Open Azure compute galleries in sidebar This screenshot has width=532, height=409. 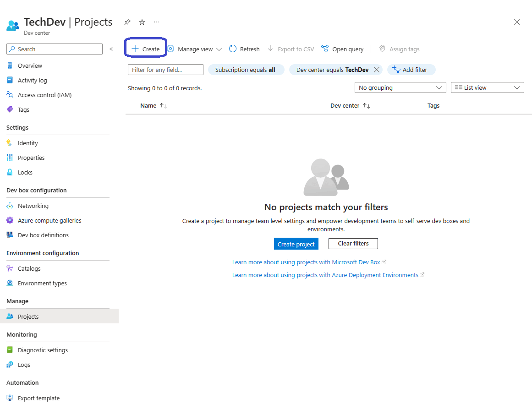point(49,220)
